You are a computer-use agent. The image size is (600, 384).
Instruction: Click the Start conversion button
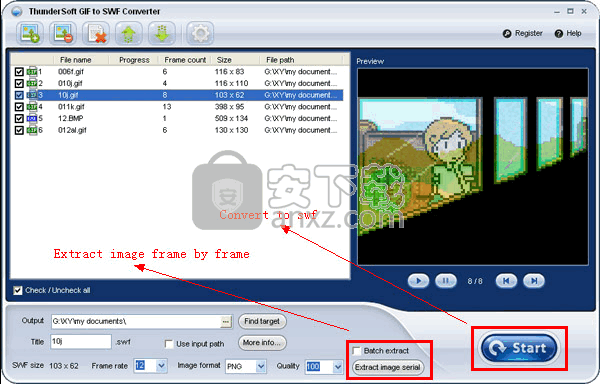point(519,348)
